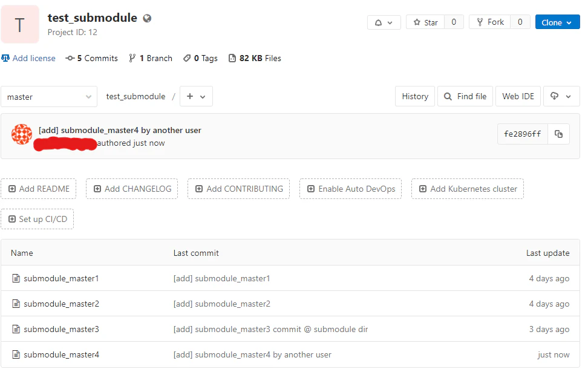Click file icon beside submodule_master3

pos(16,329)
